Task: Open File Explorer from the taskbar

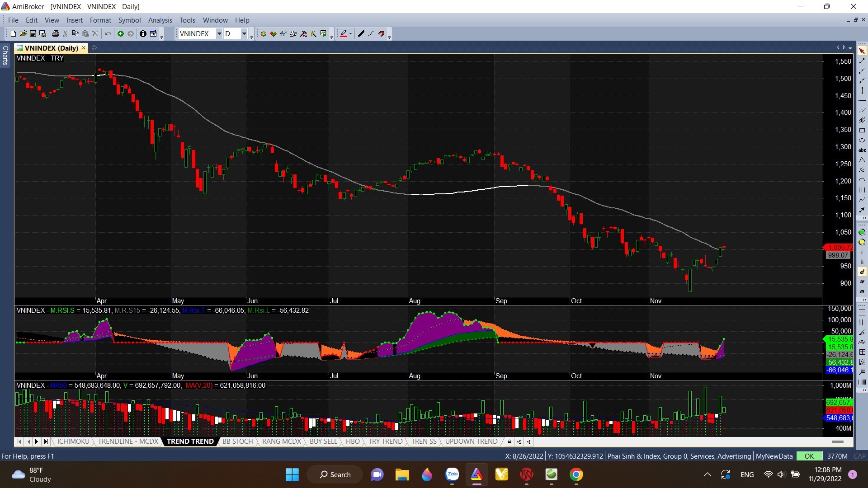Action: (x=402, y=475)
